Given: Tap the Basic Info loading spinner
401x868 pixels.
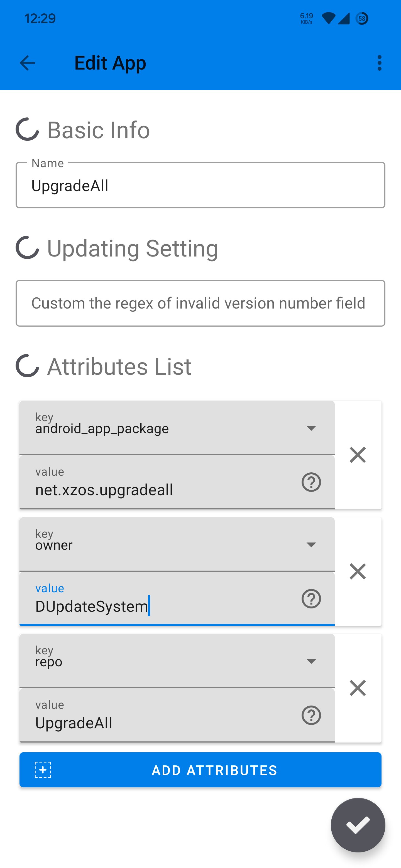Looking at the screenshot, I should 27,129.
